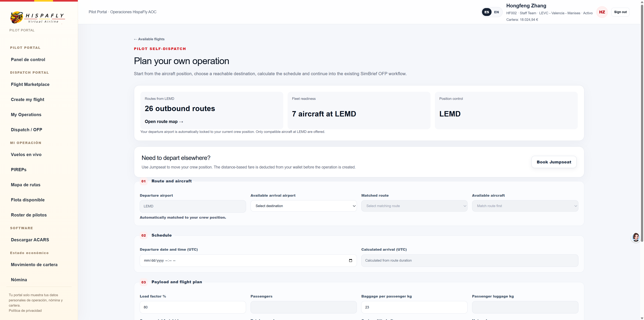This screenshot has height=320, width=644.
Task: Click the HispaFly Virtual Airline logo
Action: 38,17
